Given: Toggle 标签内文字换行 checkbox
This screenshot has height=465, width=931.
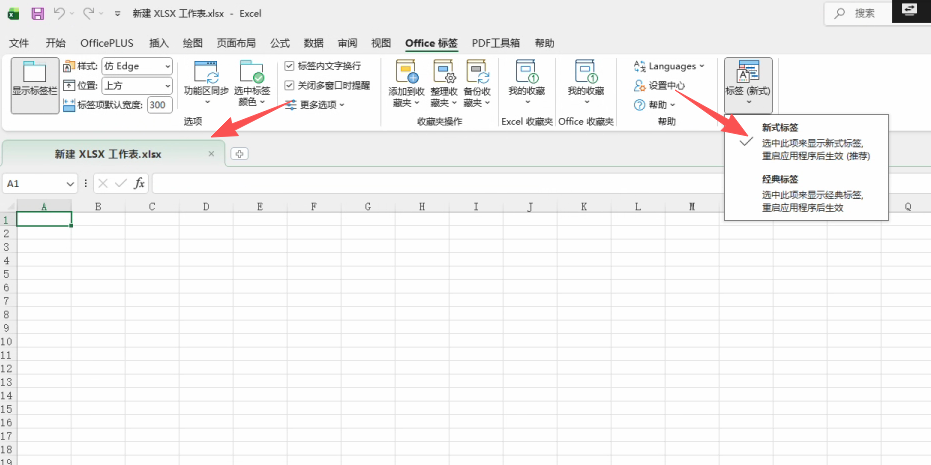Looking at the screenshot, I should point(290,66).
